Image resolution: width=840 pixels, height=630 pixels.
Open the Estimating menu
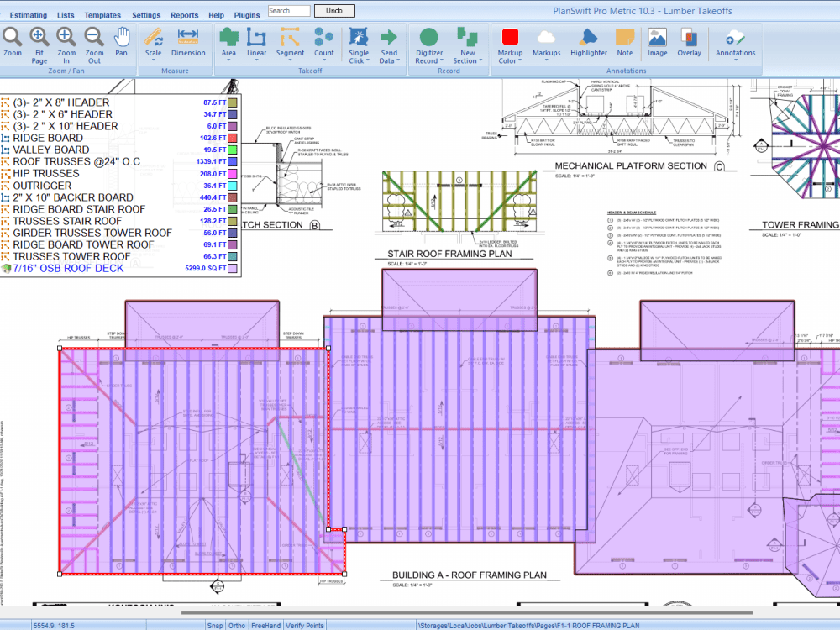point(28,14)
